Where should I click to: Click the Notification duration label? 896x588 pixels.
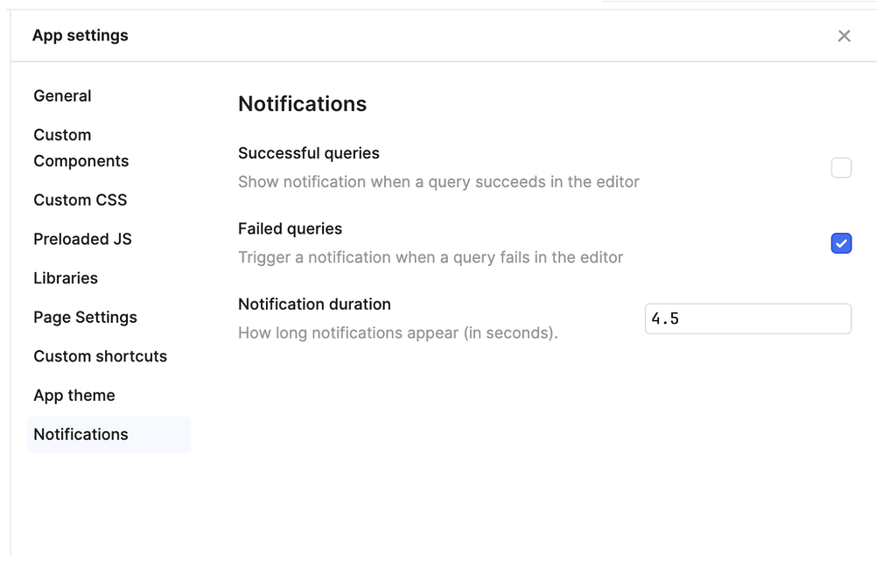[x=314, y=304]
